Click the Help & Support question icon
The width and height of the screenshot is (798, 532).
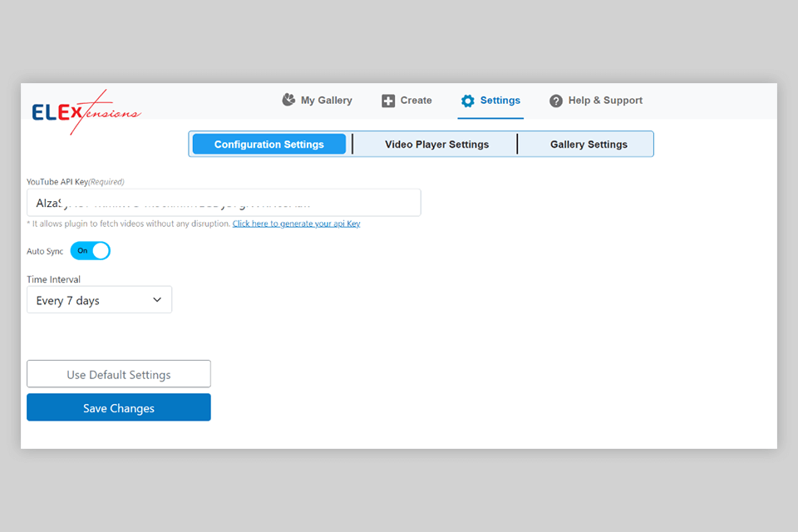point(556,101)
